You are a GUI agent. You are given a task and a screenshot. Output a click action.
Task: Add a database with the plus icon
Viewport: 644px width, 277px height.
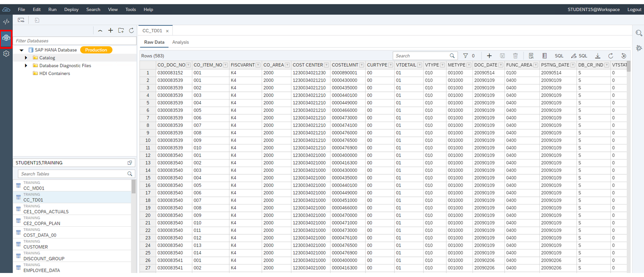pos(110,31)
